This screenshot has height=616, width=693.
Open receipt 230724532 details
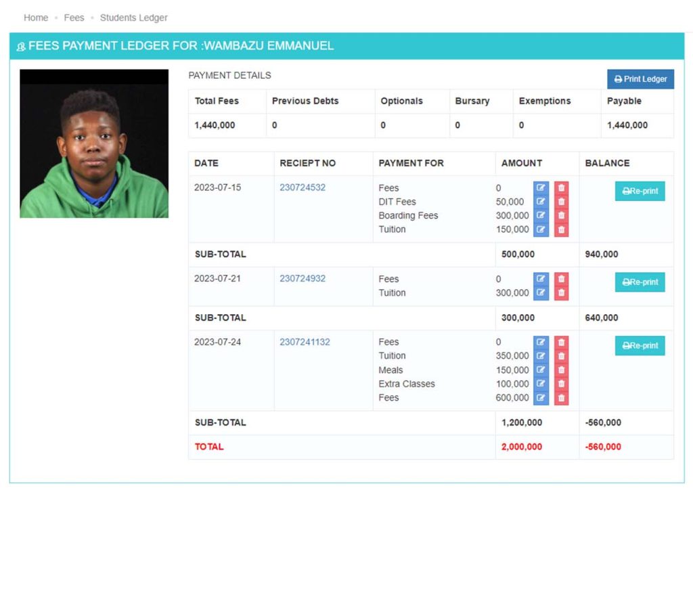tap(302, 188)
